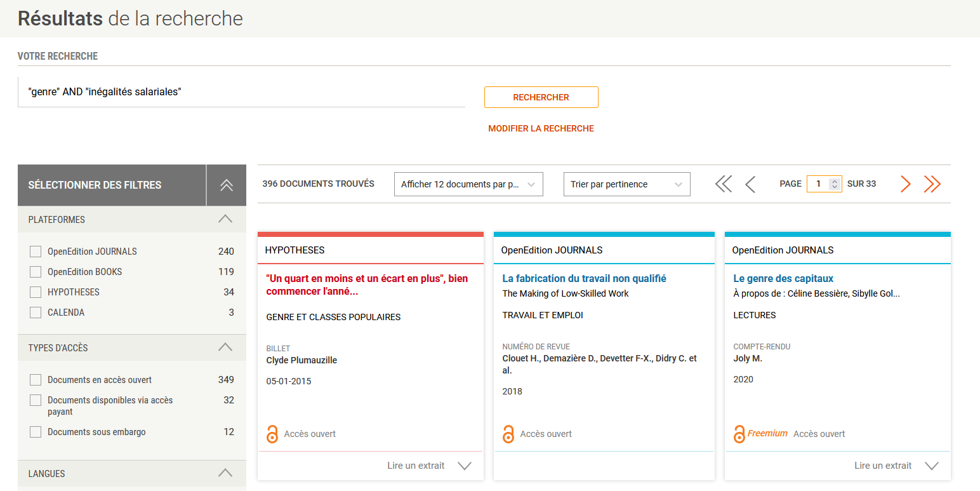Click author Joly M.
Image resolution: width=980 pixels, height=491 pixels.
748,358
